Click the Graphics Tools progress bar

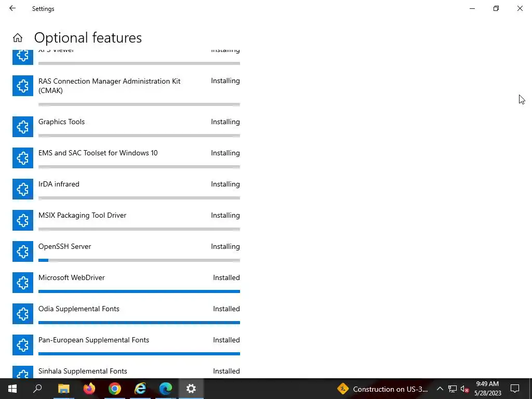click(139, 136)
